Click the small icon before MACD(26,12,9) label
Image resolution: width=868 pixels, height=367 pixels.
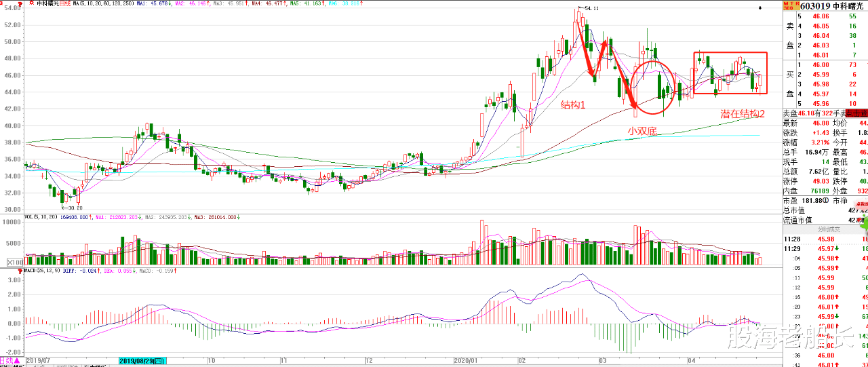tap(22, 270)
